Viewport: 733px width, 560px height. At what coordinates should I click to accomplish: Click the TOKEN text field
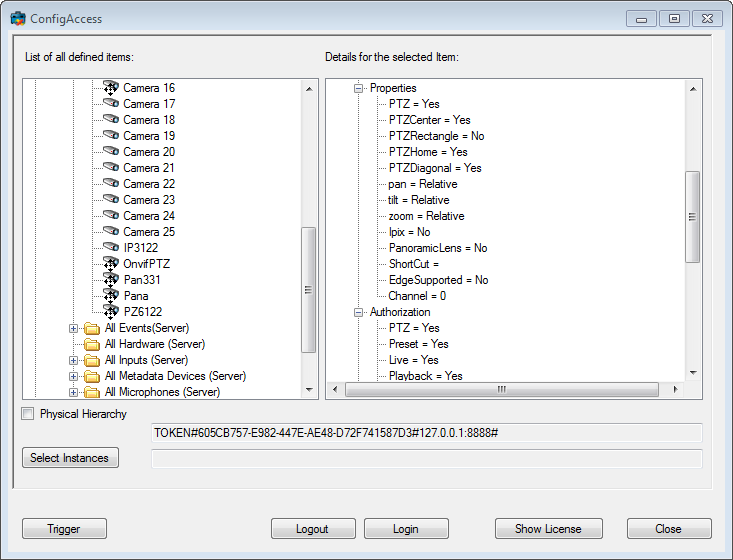tap(426, 432)
